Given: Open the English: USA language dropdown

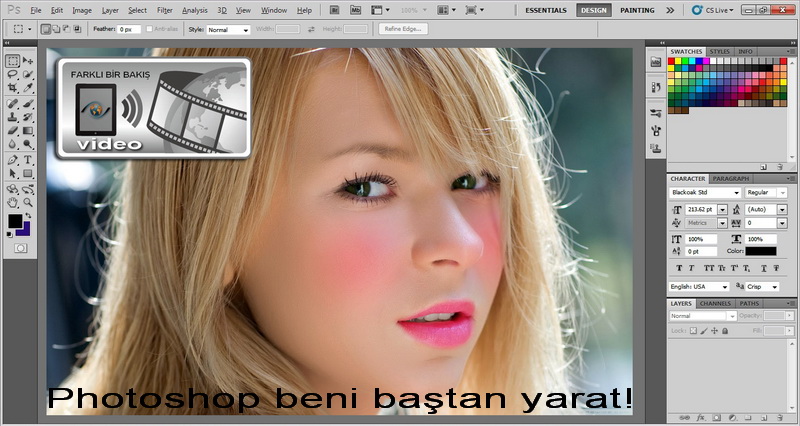Looking at the screenshot, I should click(x=699, y=287).
